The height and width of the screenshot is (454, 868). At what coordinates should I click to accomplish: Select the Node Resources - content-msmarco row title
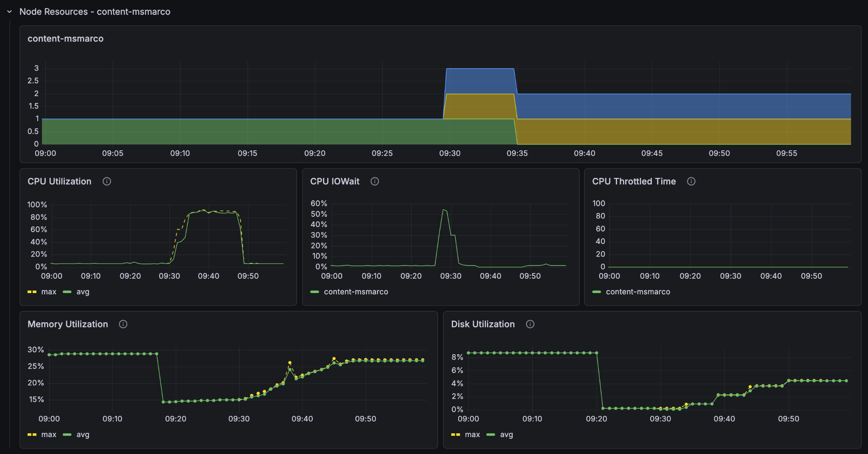point(94,12)
